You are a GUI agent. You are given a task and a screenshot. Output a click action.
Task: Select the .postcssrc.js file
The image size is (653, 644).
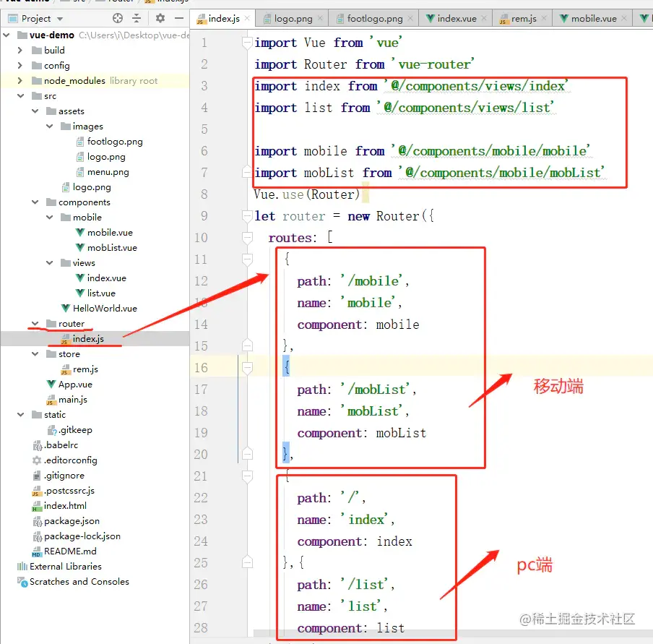pyautogui.click(x=64, y=491)
